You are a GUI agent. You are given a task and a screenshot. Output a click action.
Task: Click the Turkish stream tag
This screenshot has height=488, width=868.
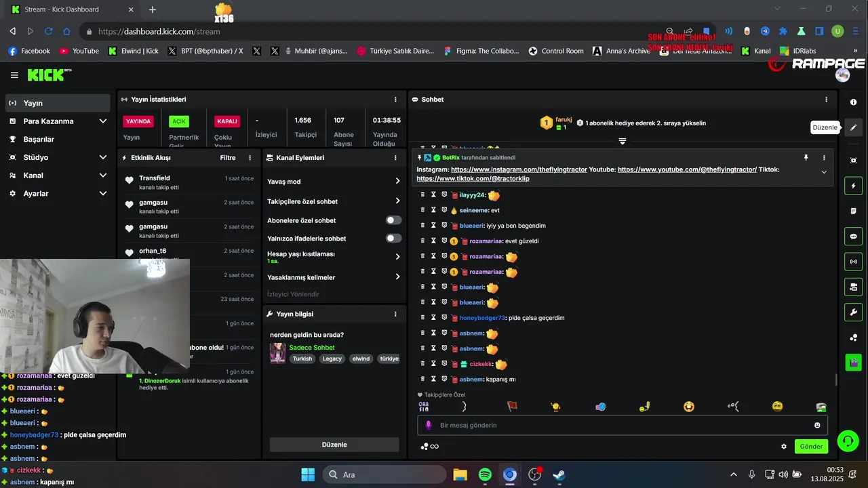(x=302, y=359)
